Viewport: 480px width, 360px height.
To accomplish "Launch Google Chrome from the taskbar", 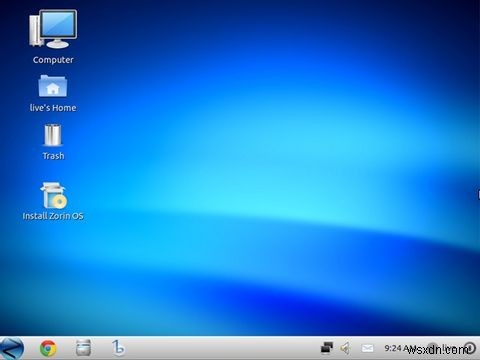I will click(48, 349).
